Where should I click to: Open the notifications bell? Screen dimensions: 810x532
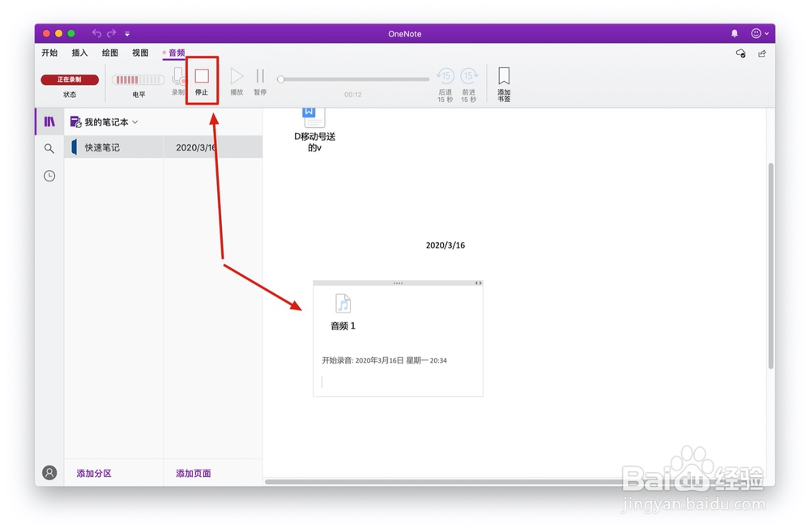[735, 33]
